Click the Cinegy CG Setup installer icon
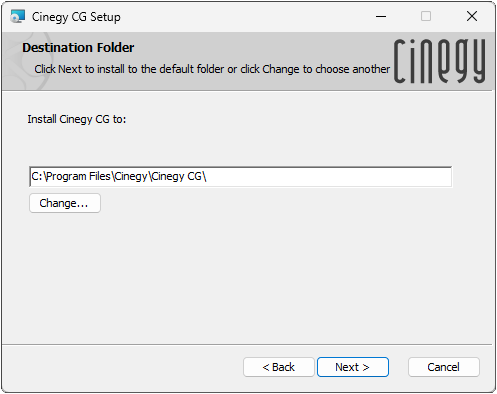 18,16
